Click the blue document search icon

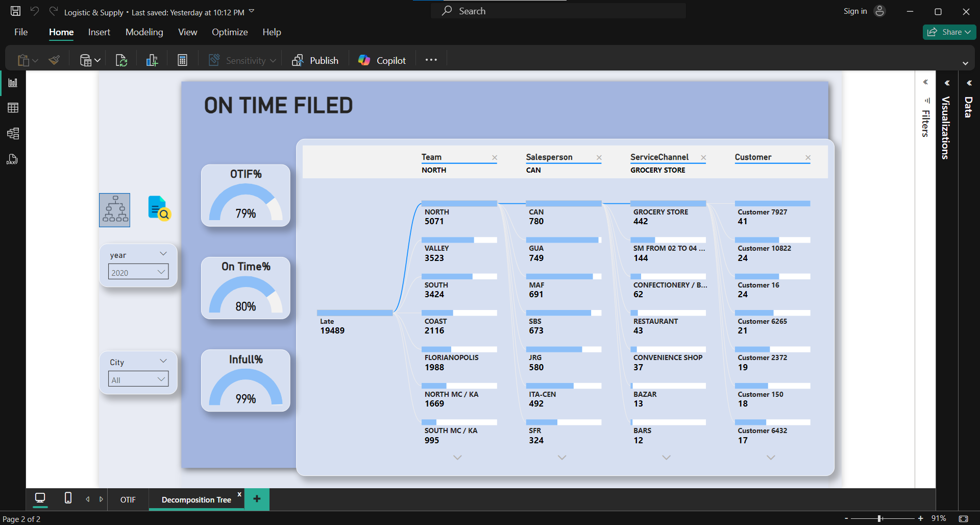159,208
